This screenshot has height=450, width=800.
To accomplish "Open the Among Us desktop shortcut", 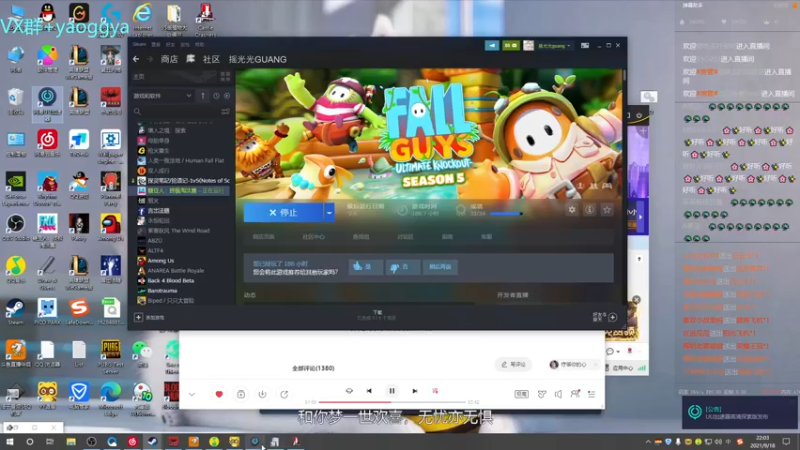I will pos(111,228).
